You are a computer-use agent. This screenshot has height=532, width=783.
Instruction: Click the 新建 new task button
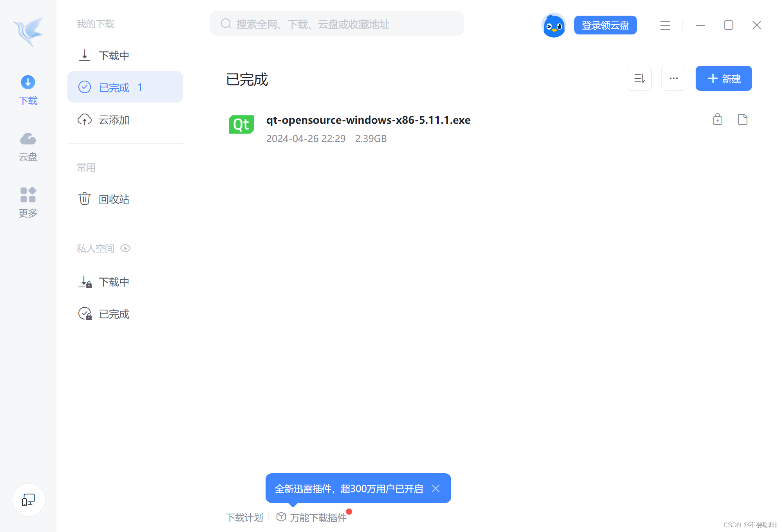[723, 78]
